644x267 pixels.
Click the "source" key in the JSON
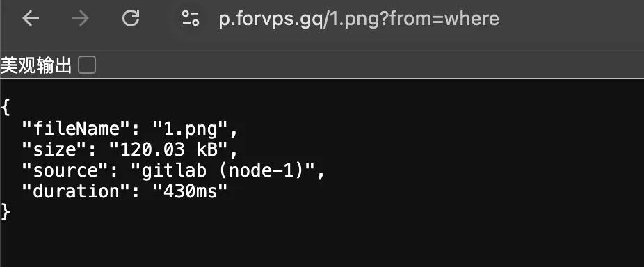(65, 171)
